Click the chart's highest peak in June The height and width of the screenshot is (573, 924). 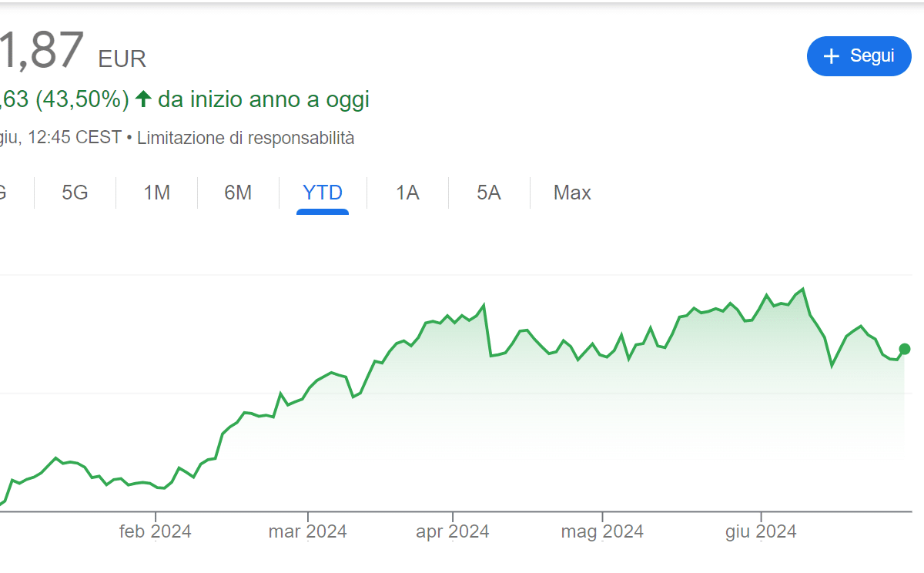click(803, 290)
